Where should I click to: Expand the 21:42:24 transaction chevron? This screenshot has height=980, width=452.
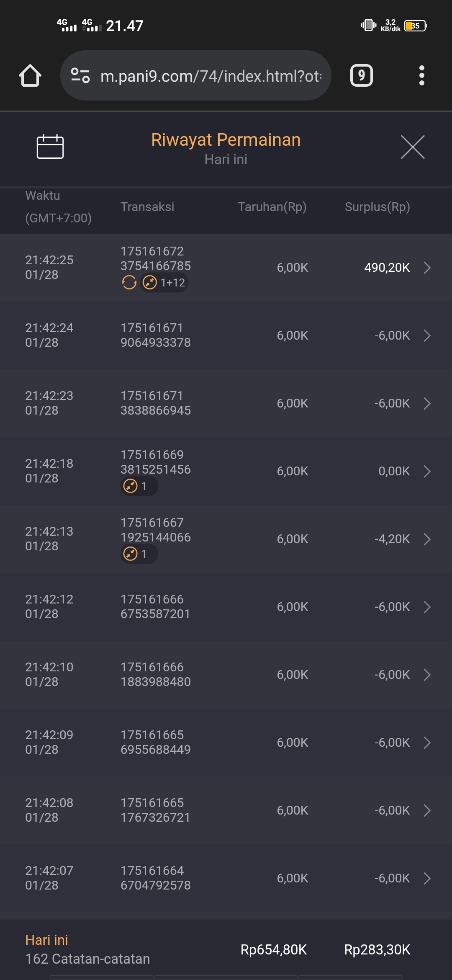pyautogui.click(x=427, y=335)
